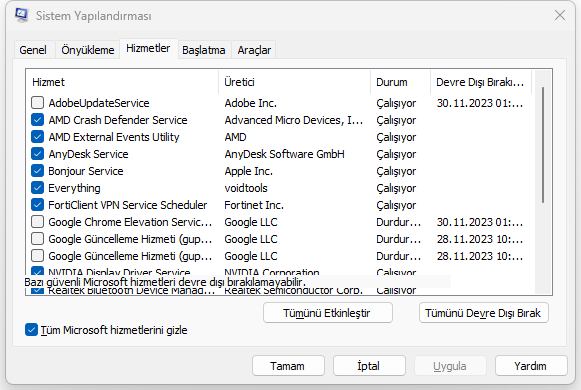581x390 pixels.
Task: Click the Apple Inc. manufacturer cell
Action: click(249, 171)
